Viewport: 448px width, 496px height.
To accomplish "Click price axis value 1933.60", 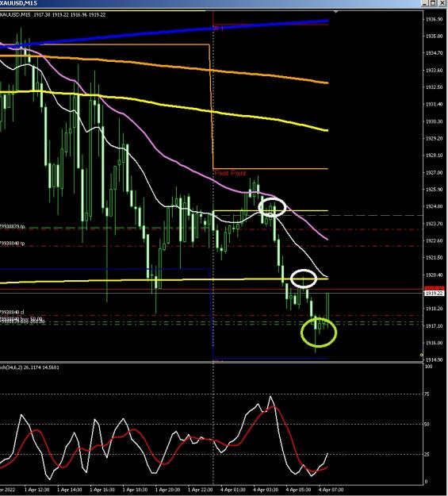I will point(434,70).
